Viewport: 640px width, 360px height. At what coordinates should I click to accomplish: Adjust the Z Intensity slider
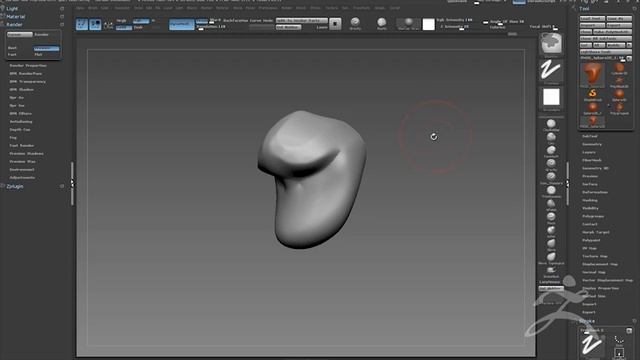456,27
